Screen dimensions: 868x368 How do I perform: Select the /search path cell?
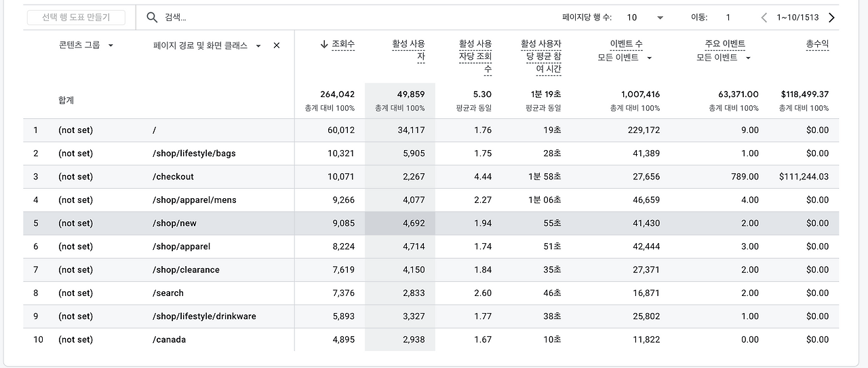168,293
